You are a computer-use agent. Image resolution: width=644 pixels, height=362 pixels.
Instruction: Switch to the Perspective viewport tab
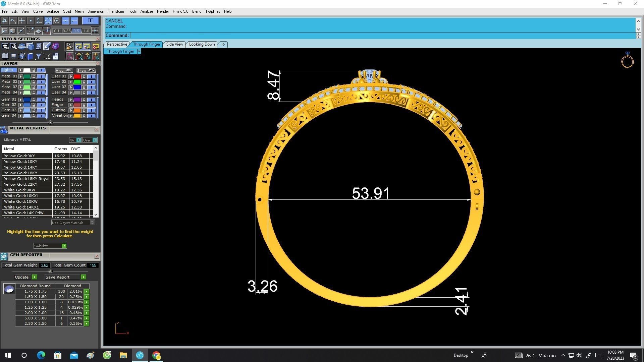pos(117,44)
